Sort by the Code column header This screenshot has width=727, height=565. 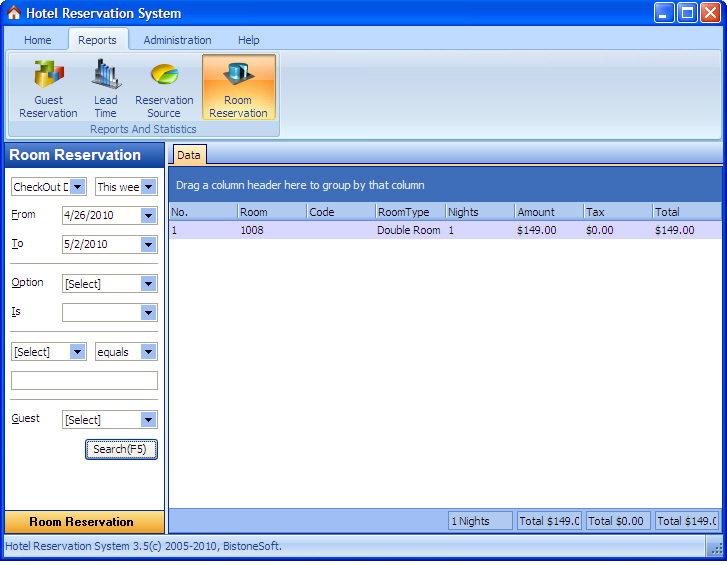pyautogui.click(x=341, y=212)
